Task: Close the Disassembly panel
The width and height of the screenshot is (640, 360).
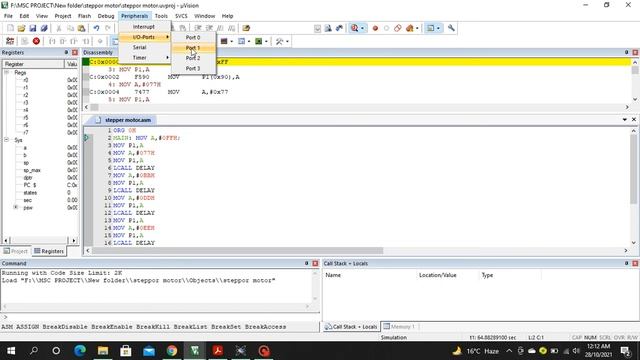Action: (635, 52)
